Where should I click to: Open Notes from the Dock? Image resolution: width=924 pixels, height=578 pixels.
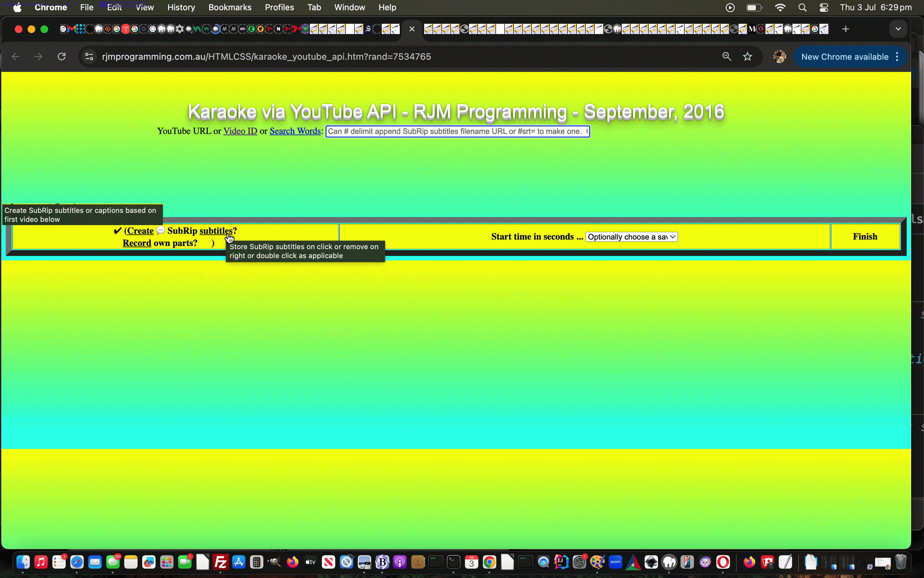(131, 562)
